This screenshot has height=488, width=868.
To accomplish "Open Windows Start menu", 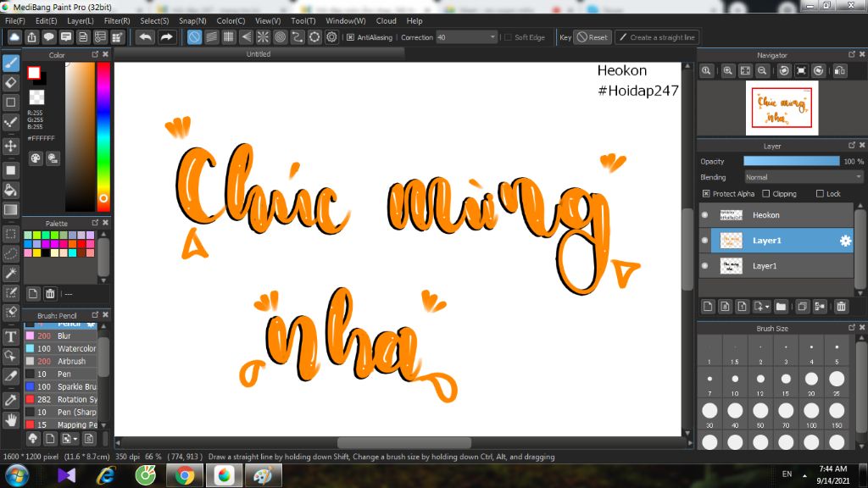I will [17, 475].
